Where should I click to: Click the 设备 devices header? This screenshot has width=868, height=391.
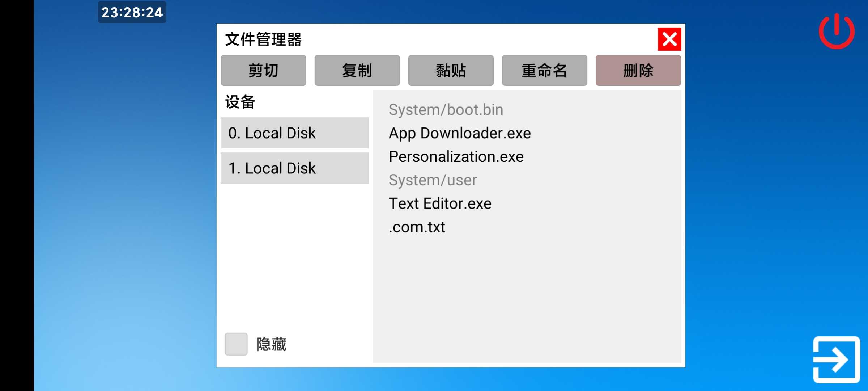(240, 102)
